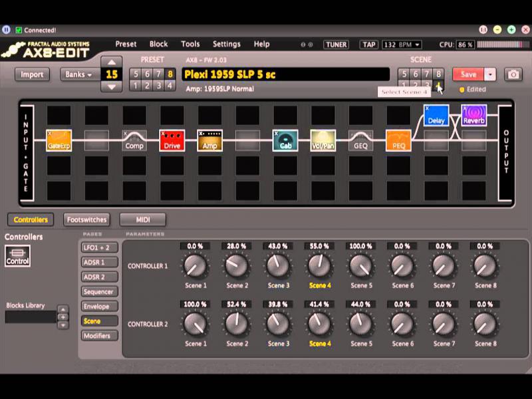Expand the 132 BPM tempo dropdown
Image resolution: width=532 pixels, height=399 pixels.
tap(402, 45)
